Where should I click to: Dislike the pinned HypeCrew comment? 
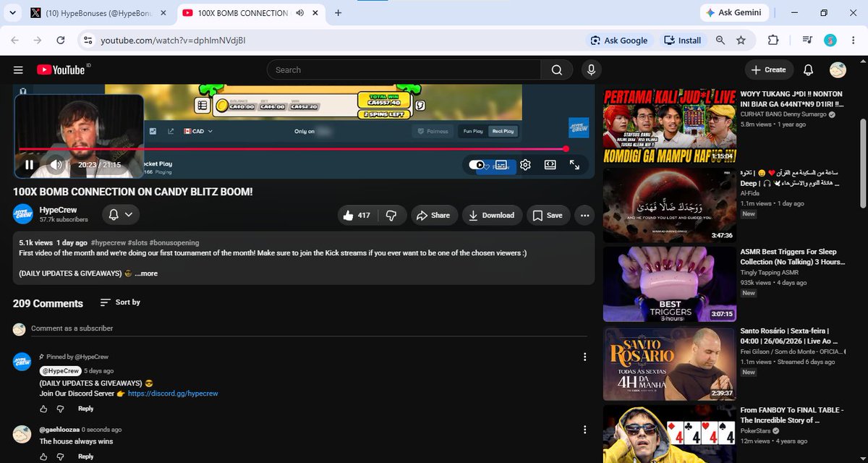[x=60, y=409]
